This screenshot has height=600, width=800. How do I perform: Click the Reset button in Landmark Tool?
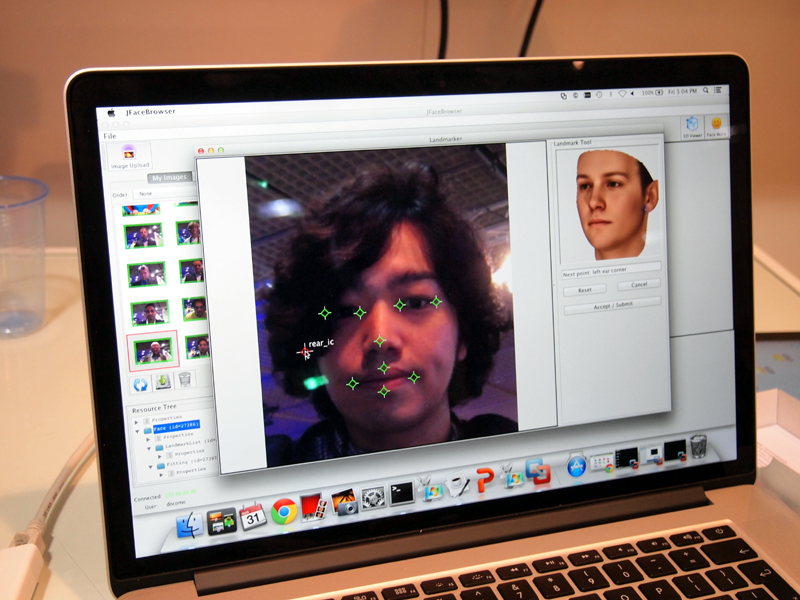coord(585,290)
